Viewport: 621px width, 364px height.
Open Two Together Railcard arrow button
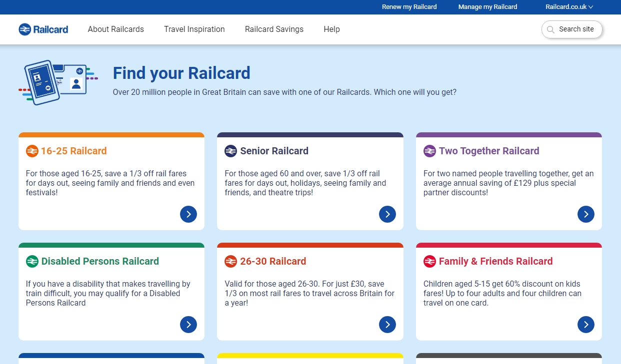(x=586, y=214)
